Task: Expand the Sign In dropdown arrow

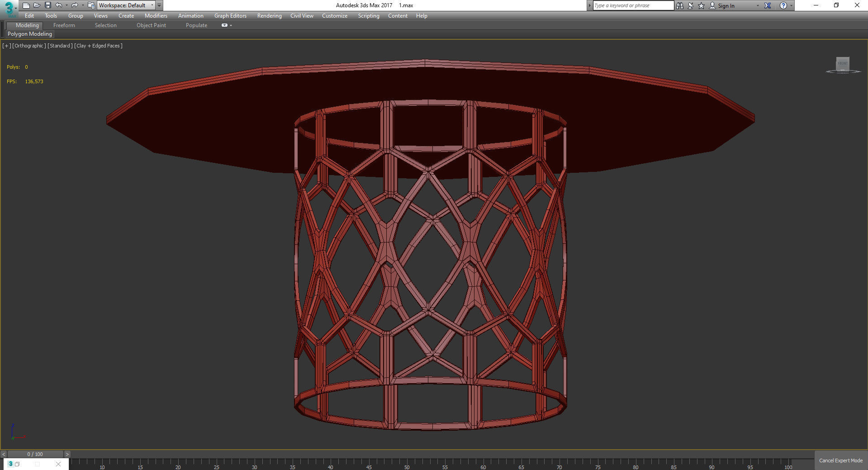Action: point(758,6)
